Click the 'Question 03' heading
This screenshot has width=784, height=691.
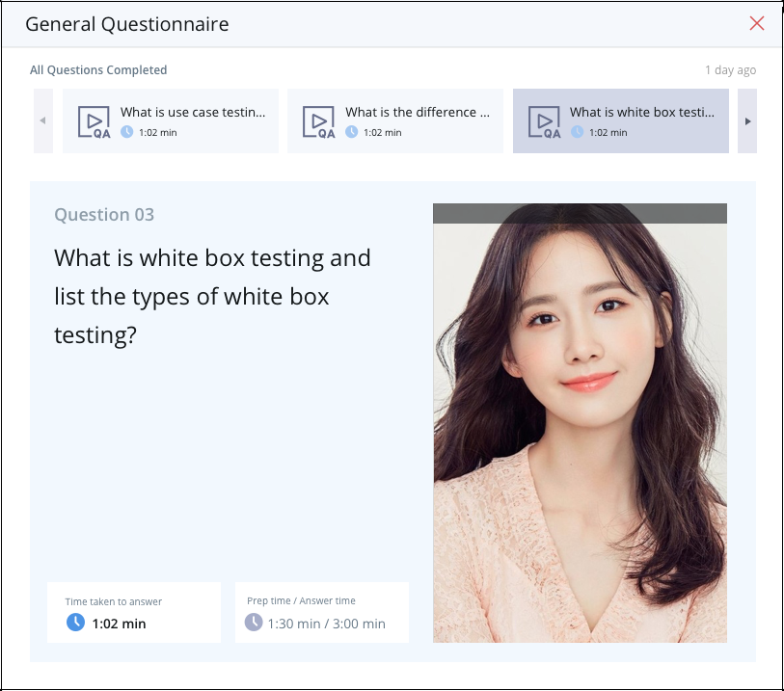(104, 215)
